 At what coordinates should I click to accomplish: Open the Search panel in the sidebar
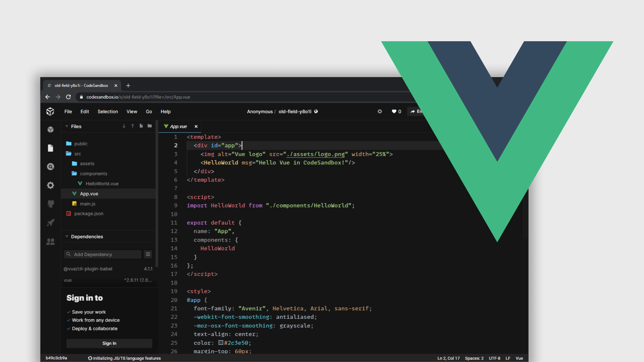50,167
